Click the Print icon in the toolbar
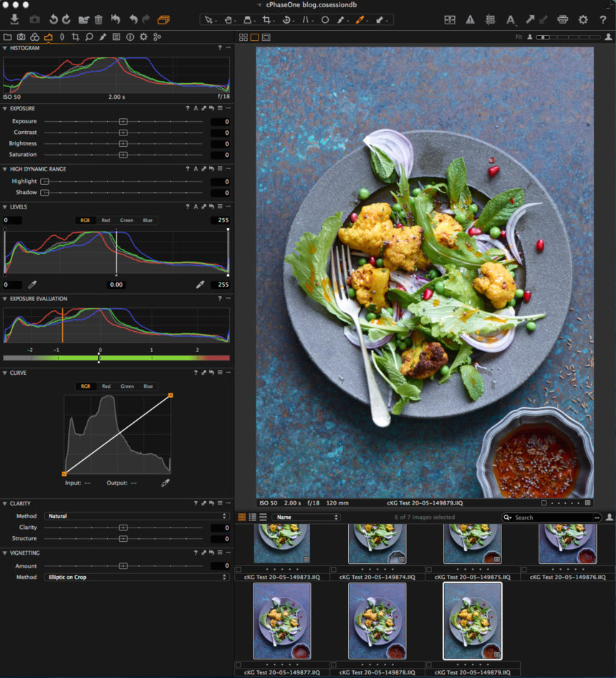 [562, 19]
